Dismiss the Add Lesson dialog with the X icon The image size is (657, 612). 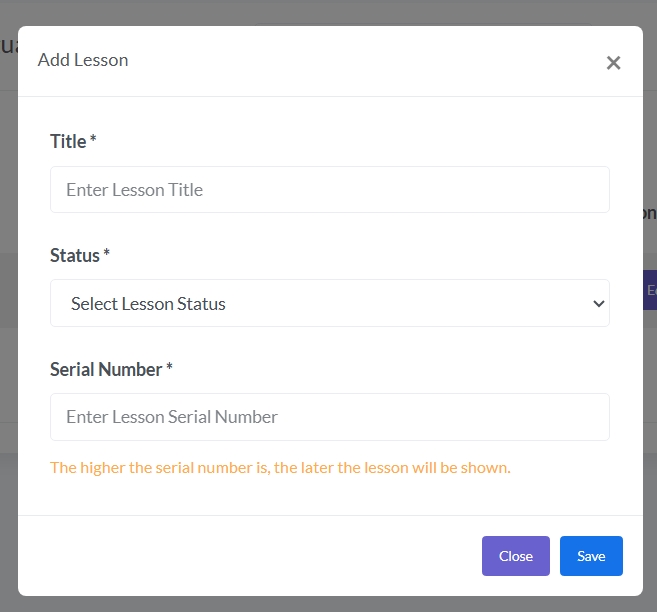click(x=613, y=63)
